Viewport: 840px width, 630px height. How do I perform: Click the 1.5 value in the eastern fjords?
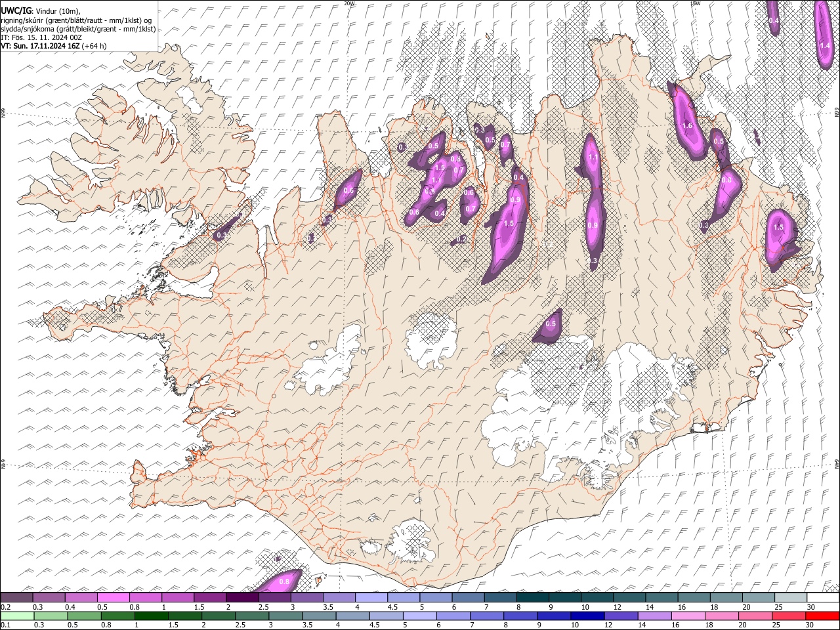(x=779, y=227)
